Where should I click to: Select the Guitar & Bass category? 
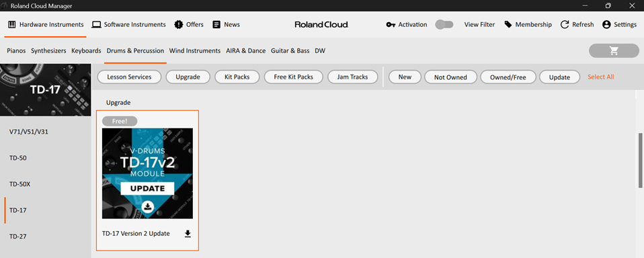click(290, 51)
